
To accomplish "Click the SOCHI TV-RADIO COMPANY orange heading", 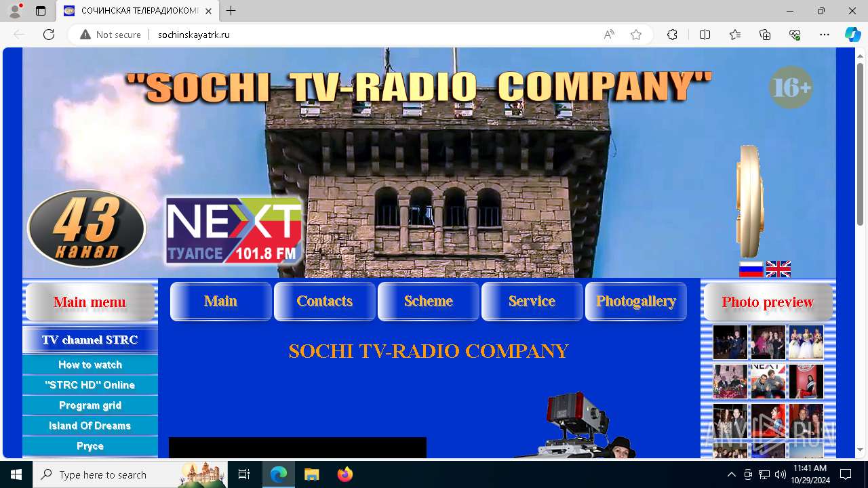I will [x=429, y=351].
